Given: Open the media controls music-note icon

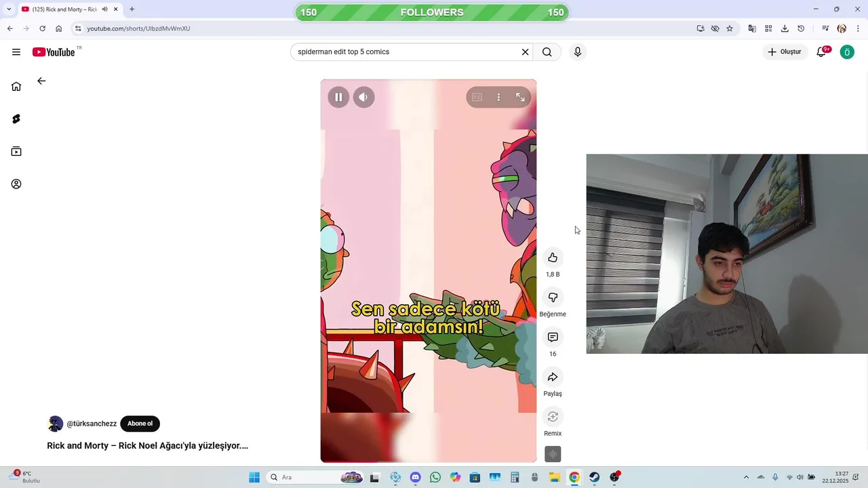Looking at the screenshot, I should (x=825, y=28).
